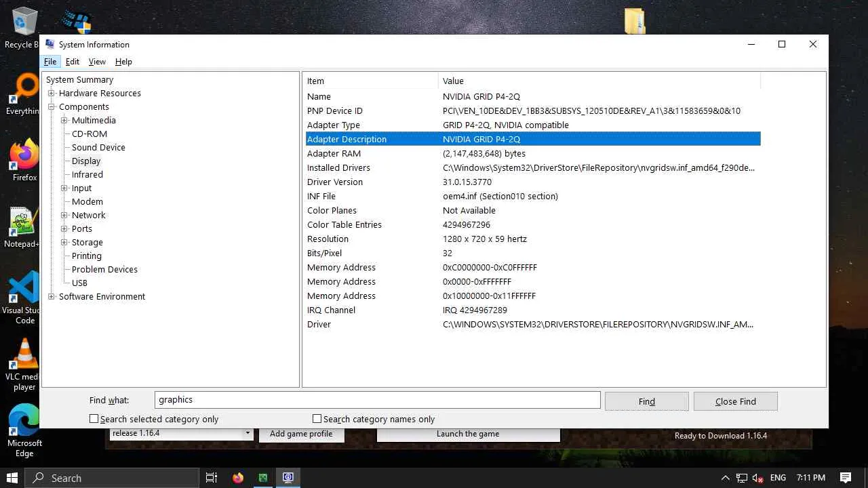Open the Microsoft Edge desktop shortcut

[24, 431]
